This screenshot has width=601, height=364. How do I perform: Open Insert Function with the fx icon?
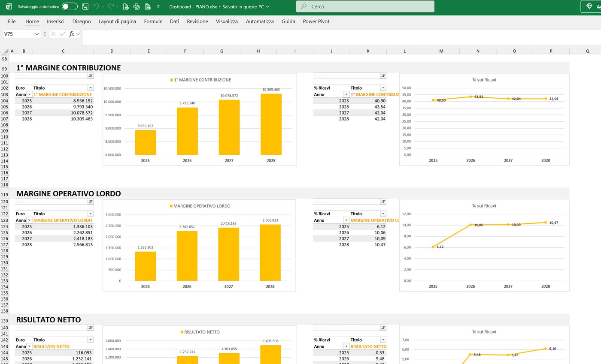pos(72,34)
